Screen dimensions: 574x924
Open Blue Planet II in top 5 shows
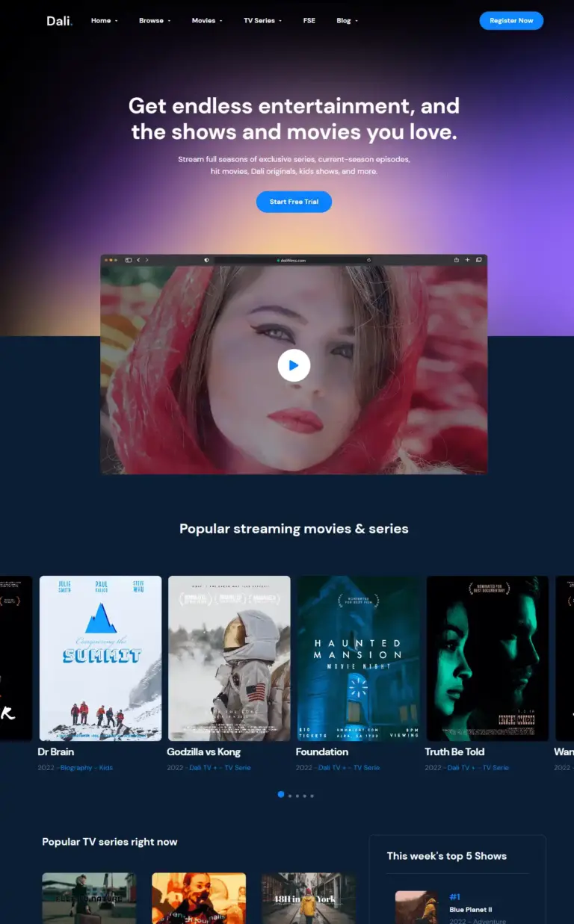pyautogui.click(x=470, y=910)
